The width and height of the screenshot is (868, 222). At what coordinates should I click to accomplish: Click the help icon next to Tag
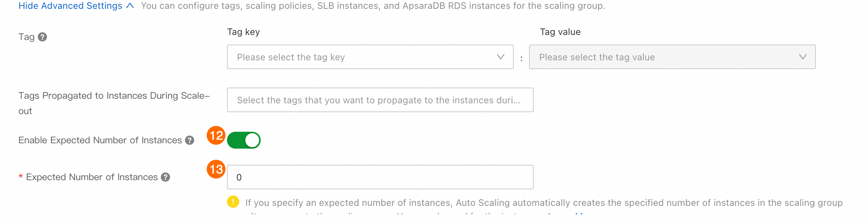point(43,37)
